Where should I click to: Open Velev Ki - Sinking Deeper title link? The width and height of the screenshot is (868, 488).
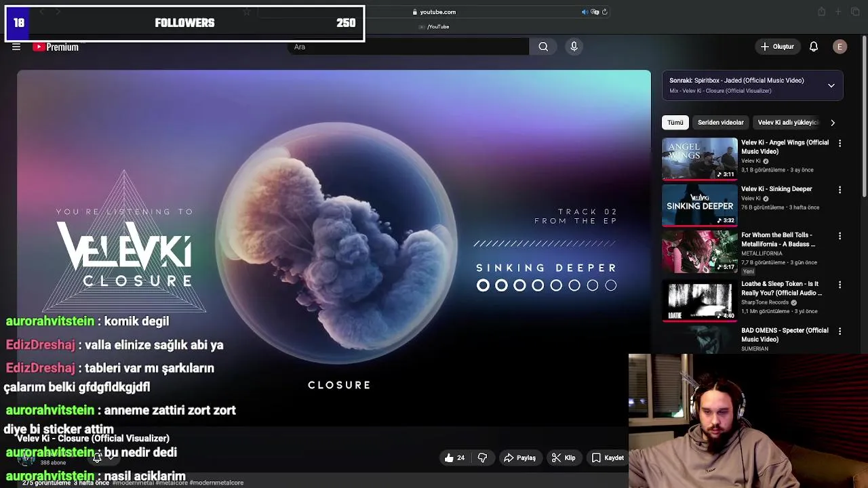pyautogui.click(x=776, y=189)
